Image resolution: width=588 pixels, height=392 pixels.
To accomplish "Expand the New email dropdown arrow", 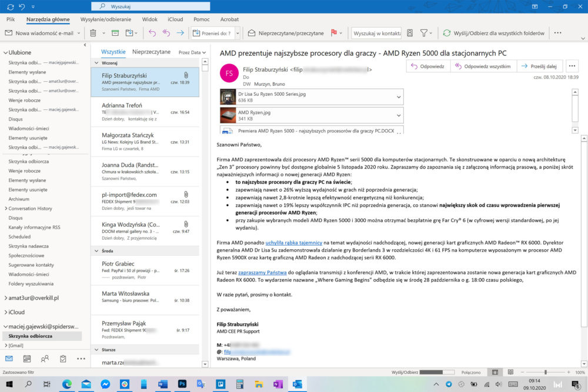I will pos(79,33).
